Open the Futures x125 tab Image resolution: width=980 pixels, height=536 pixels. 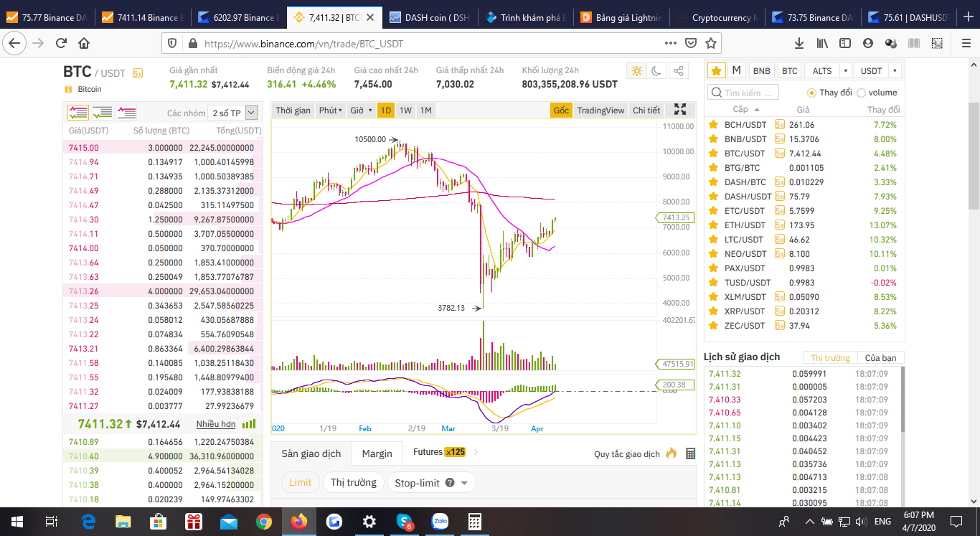tap(439, 452)
